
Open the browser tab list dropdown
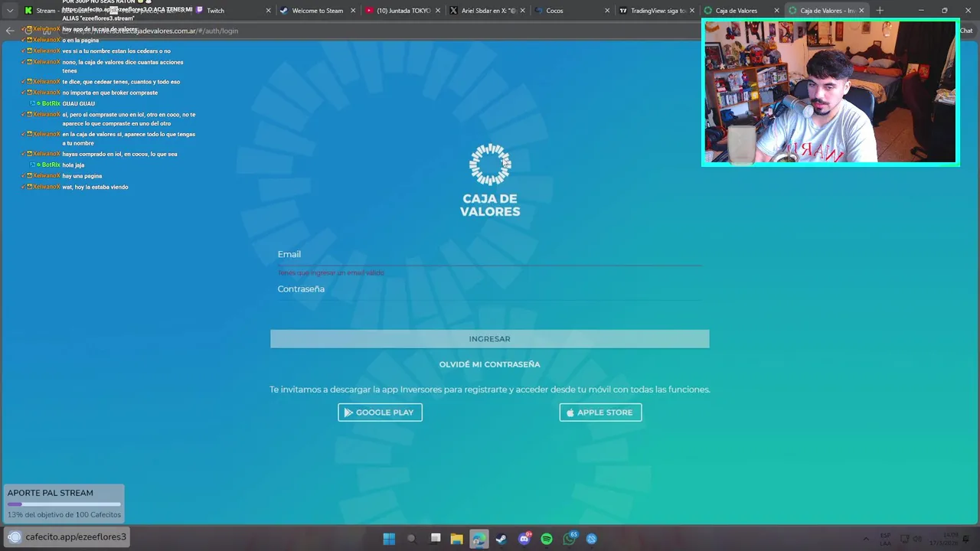click(x=10, y=11)
